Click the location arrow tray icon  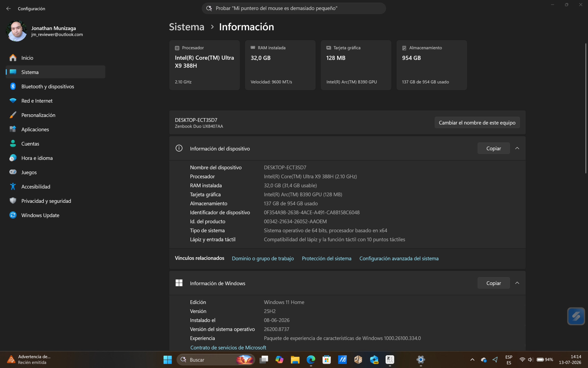coord(495,360)
